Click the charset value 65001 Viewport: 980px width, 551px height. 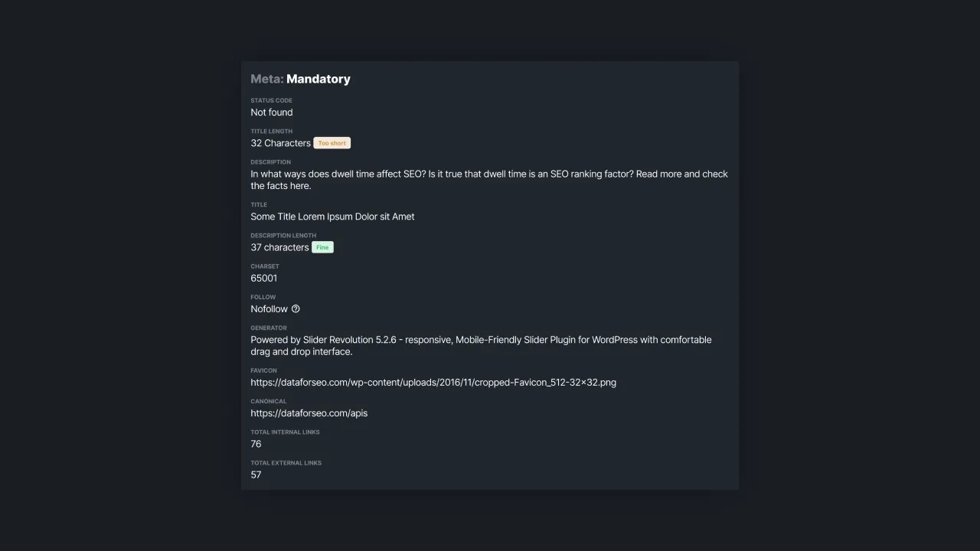[x=264, y=279]
